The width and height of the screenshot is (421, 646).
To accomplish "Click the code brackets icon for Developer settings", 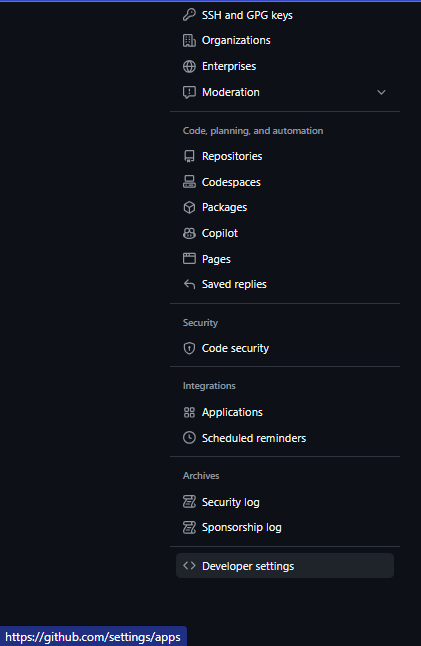I will point(189,566).
